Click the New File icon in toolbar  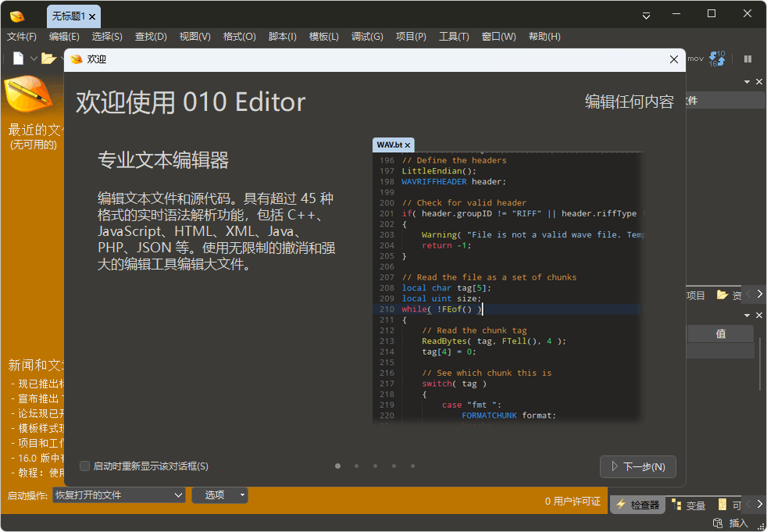click(x=18, y=59)
